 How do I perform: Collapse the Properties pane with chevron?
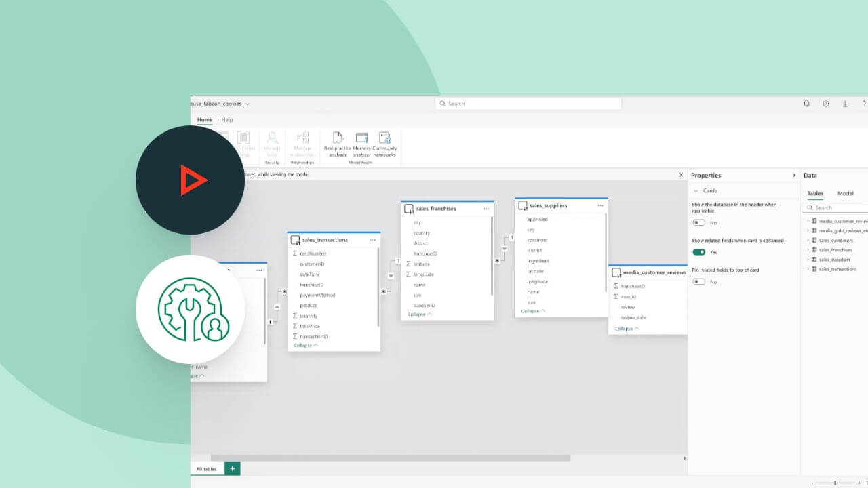pos(794,176)
